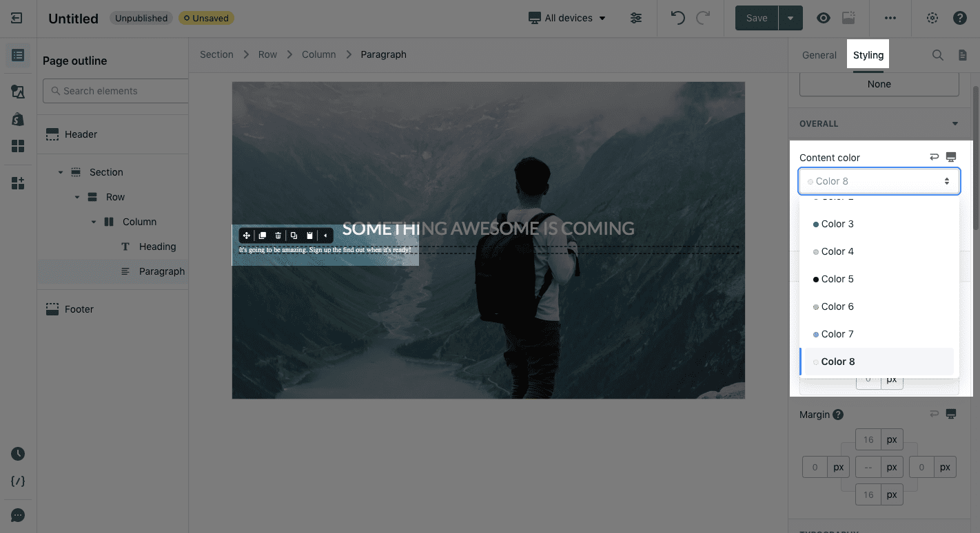
Task: Click the move handle on the paragraph toolbar
Action: pyautogui.click(x=247, y=236)
